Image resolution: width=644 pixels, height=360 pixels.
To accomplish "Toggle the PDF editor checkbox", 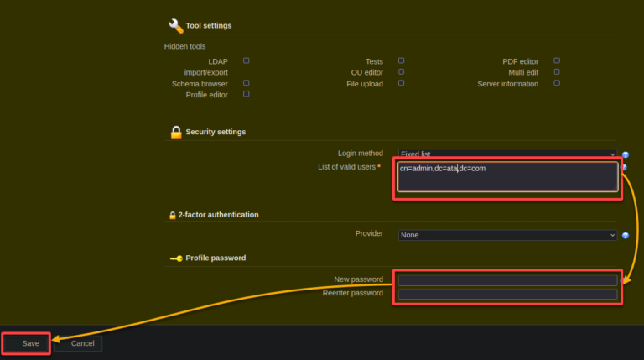I will pos(557,60).
